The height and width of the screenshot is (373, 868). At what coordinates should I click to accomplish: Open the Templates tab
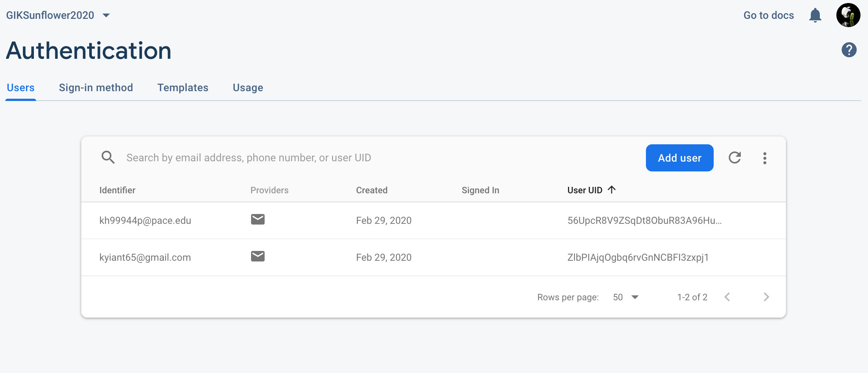coord(183,87)
